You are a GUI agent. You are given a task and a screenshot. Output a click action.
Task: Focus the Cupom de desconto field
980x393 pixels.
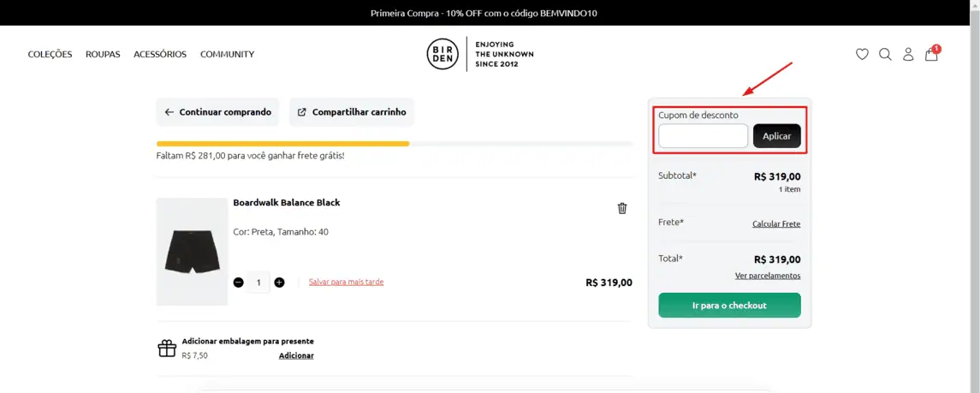pos(704,135)
